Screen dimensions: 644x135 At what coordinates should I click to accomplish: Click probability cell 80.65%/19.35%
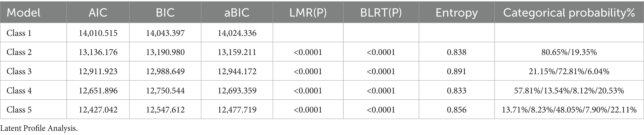(x=569, y=52)
